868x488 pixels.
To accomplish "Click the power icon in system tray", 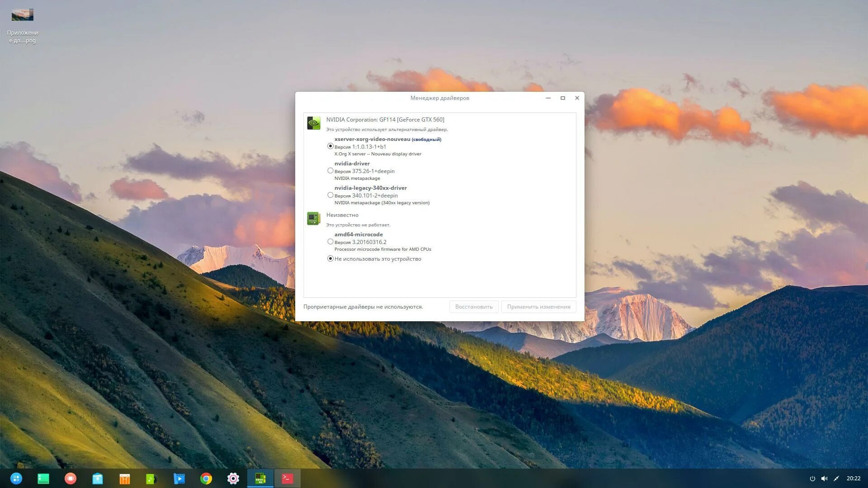I will pyautogui.click(x=812, y=479).
